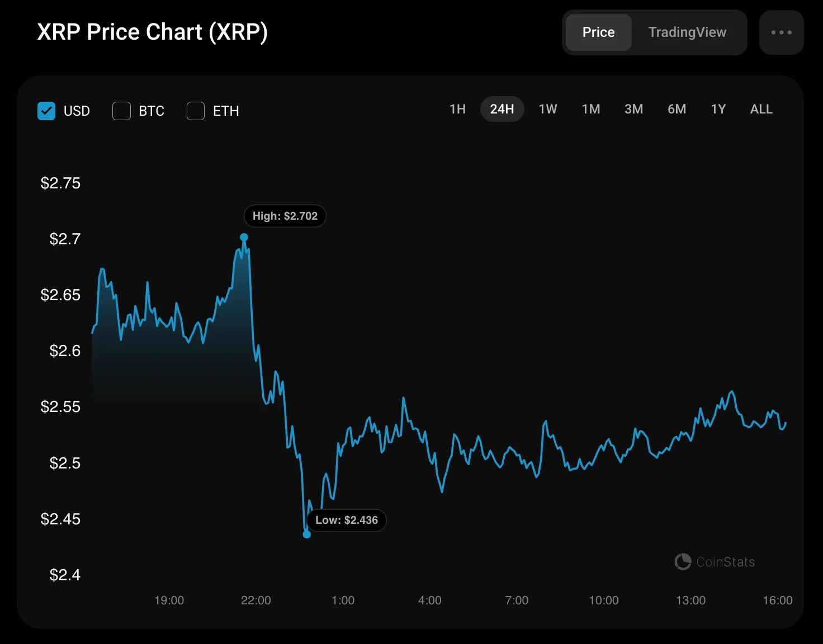The width and height of the screenshot is (823, 644).
Task: Click the Low $2.436 price marker dot
Action: click(306, 534)
